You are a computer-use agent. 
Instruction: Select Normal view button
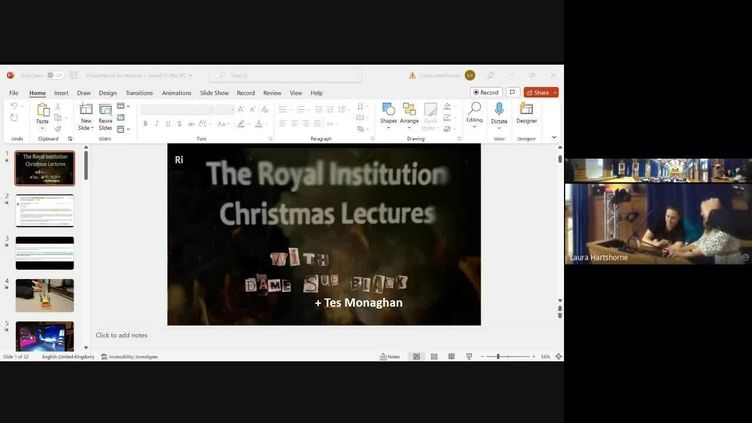(x=416, y=356)
